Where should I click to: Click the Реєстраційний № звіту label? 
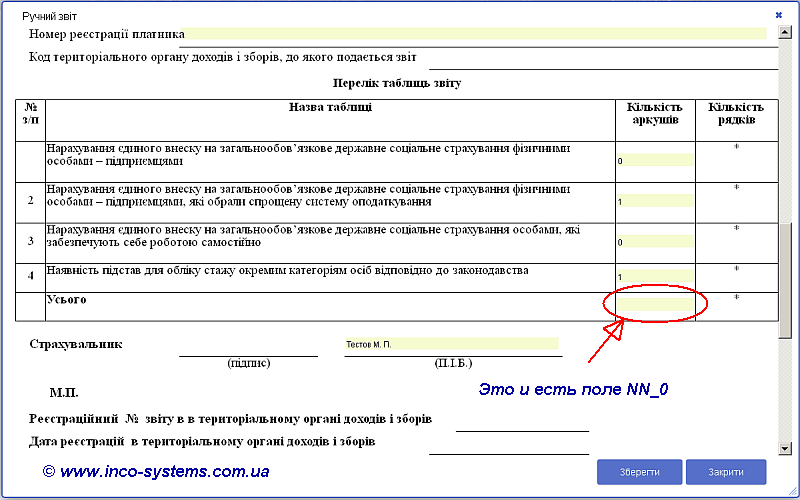click(x=231, y=419)
